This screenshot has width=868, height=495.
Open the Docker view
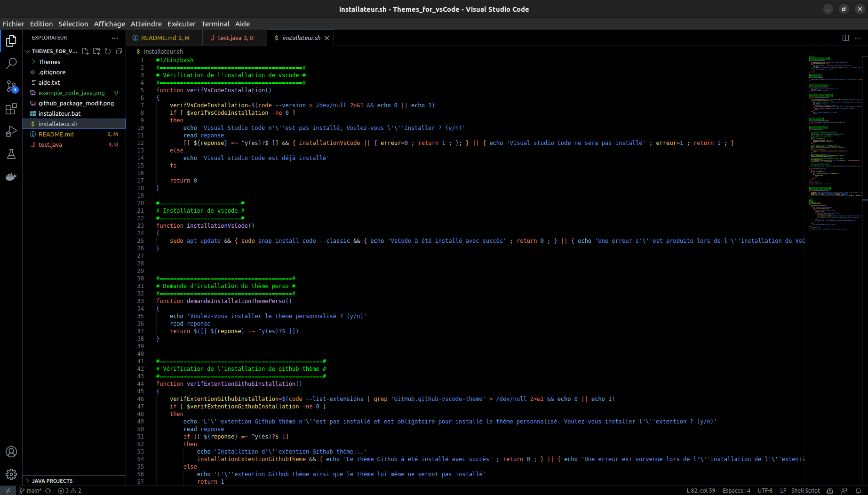coord(11,177)
